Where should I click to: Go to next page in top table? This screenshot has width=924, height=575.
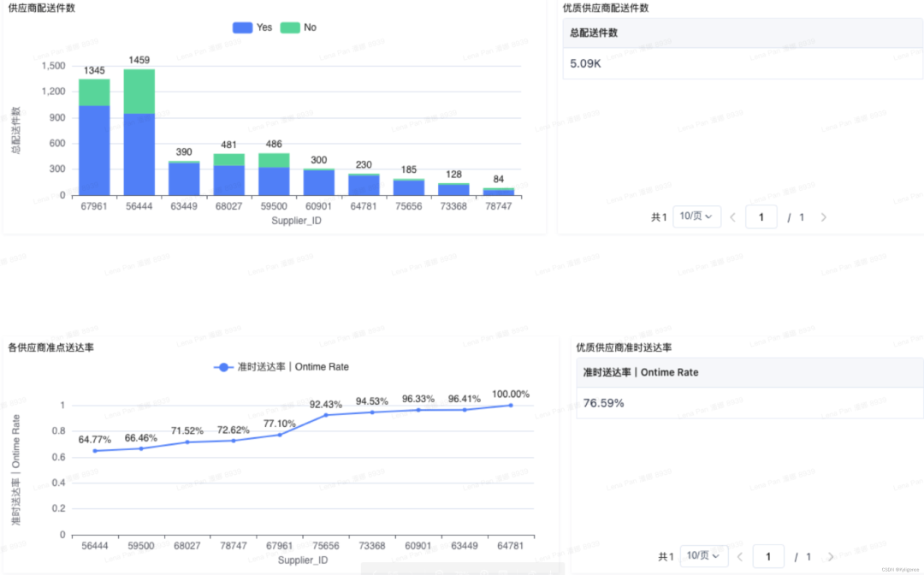point(824,217)
